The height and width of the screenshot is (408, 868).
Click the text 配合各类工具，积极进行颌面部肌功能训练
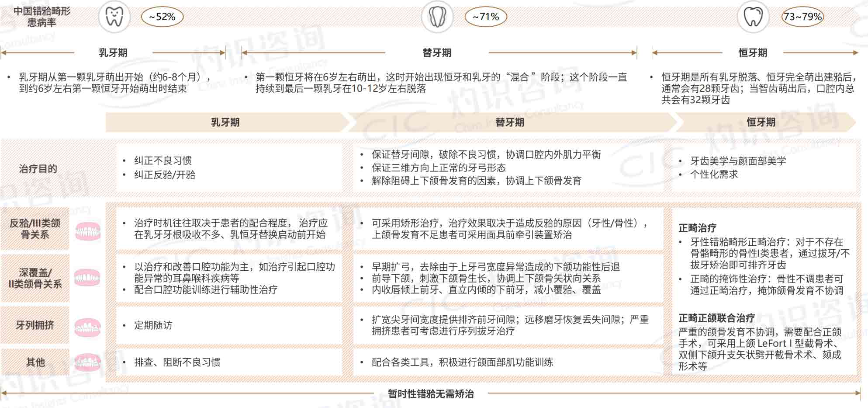click(463, 362)
